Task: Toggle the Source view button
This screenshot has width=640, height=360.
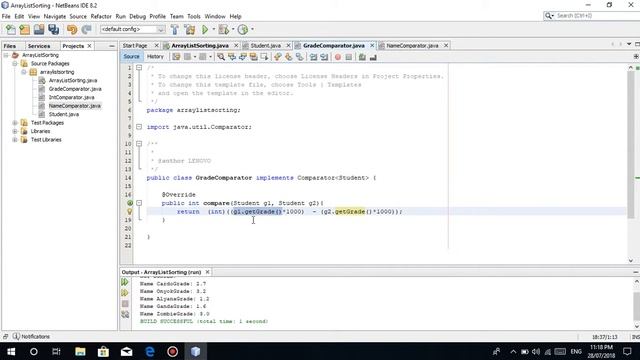Action: (x=131, y=57)
